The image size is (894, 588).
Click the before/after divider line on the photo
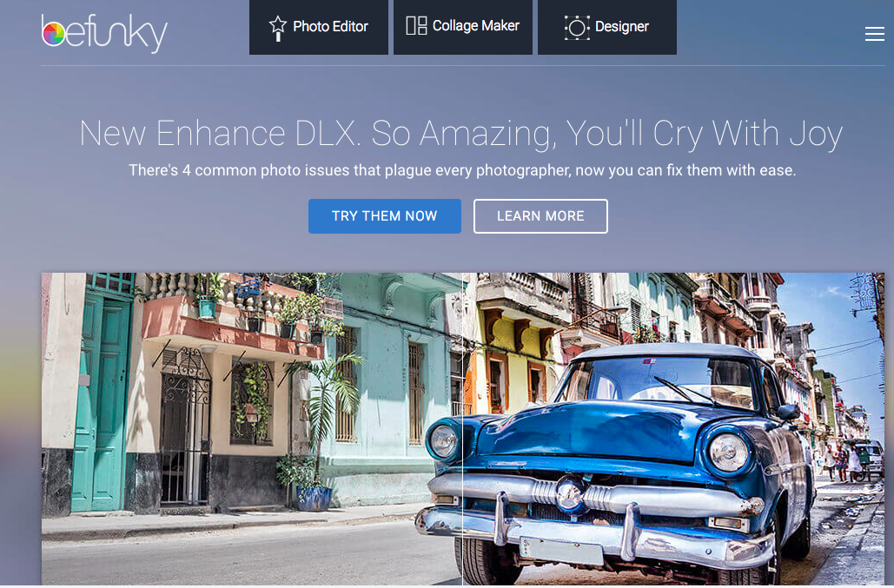point(462,428)
